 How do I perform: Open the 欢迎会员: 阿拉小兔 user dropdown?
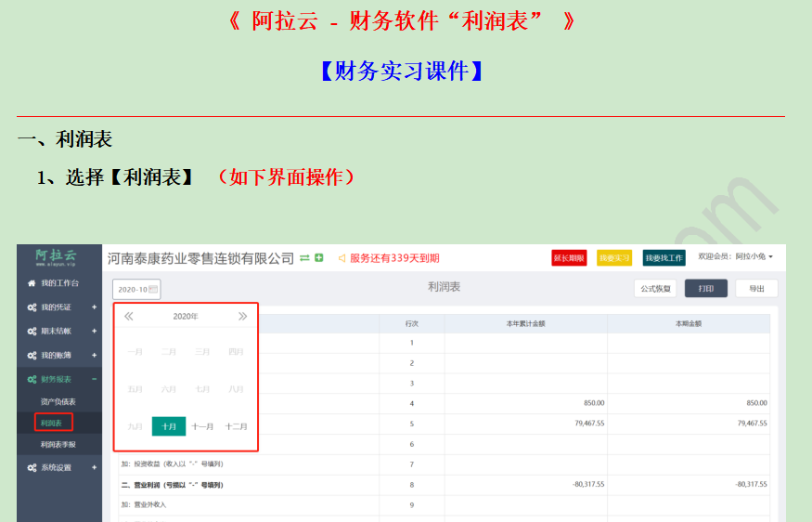click(x=735, y=256)
